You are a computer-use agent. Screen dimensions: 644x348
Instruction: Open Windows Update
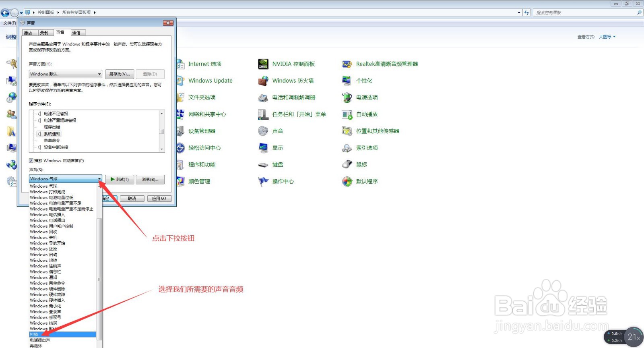coord(211,81)
